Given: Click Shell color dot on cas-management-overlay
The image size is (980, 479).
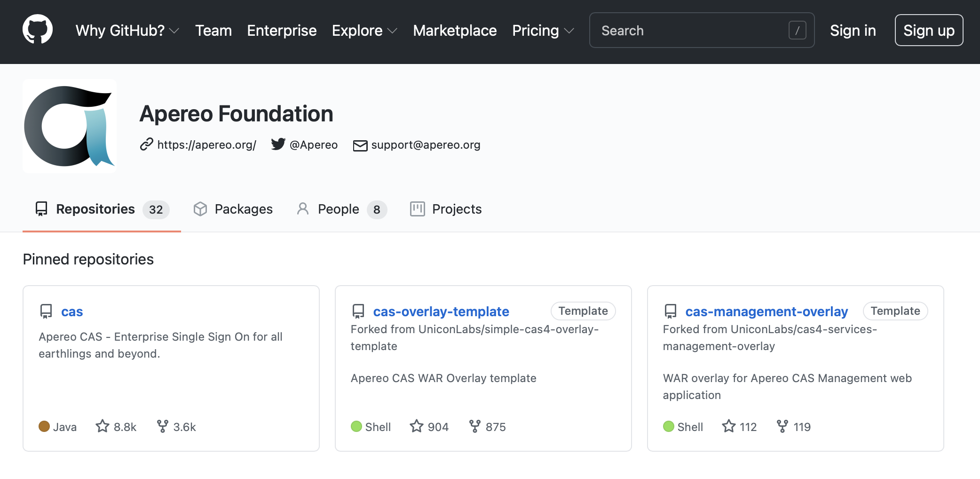Looking at the screenshot, I should point(669,426).
